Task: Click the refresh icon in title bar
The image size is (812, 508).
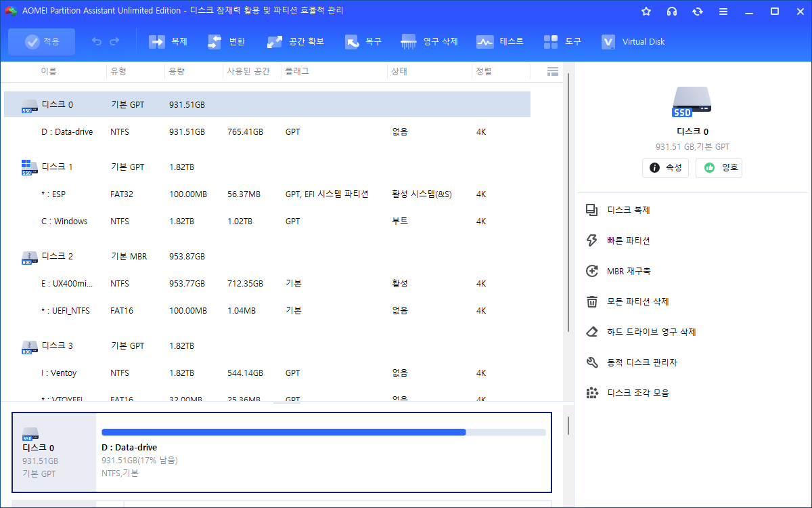Action: tap(698, 12)
